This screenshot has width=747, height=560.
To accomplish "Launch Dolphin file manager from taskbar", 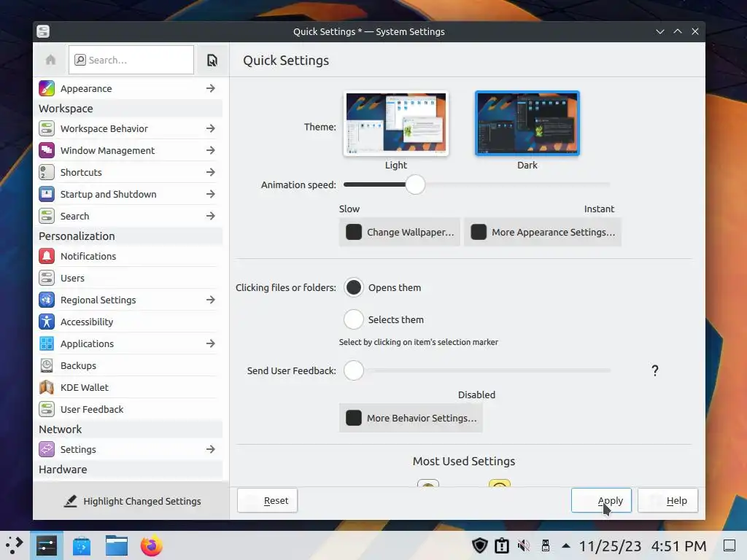I will [x=117, y=545].
